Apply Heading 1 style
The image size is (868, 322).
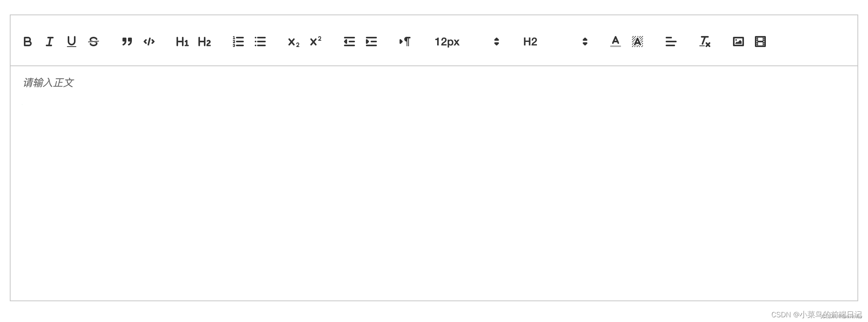182,42
